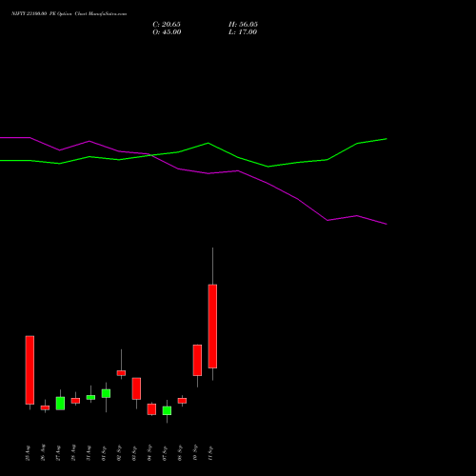Select the open value O: 45.00
The width and height of the screenshot is (476, 476).
coord(167,32)
